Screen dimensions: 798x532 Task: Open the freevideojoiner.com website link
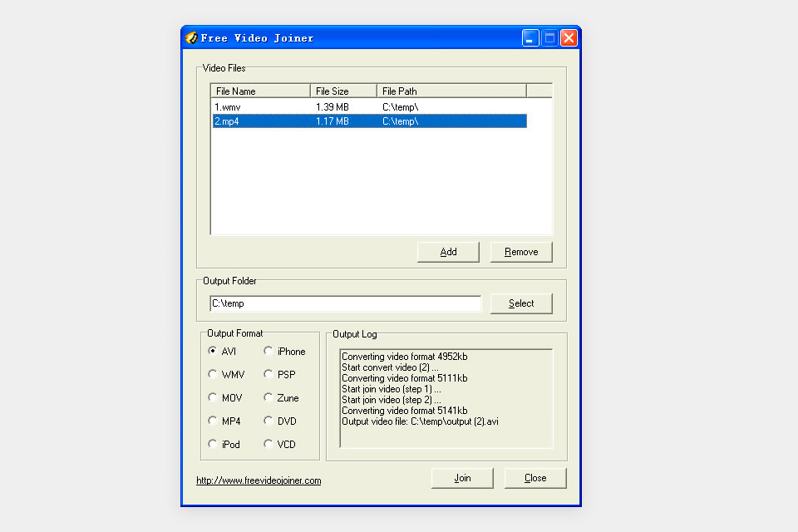tap(258, 480)
